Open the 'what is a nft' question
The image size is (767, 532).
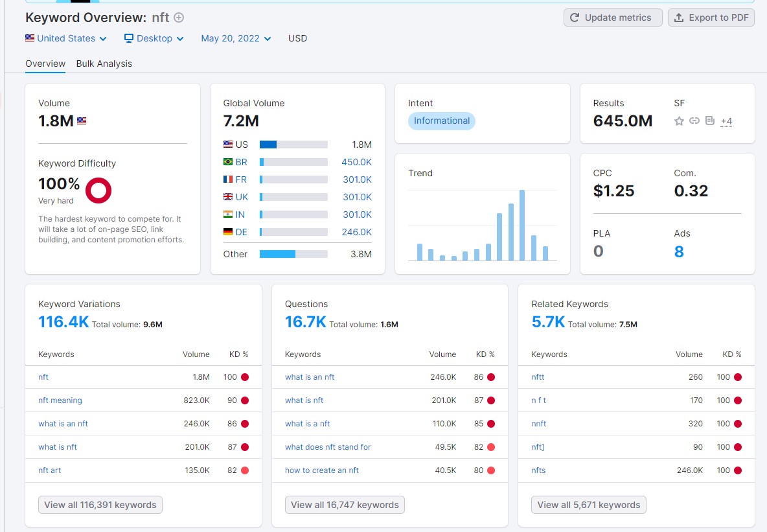pos(307,424)
